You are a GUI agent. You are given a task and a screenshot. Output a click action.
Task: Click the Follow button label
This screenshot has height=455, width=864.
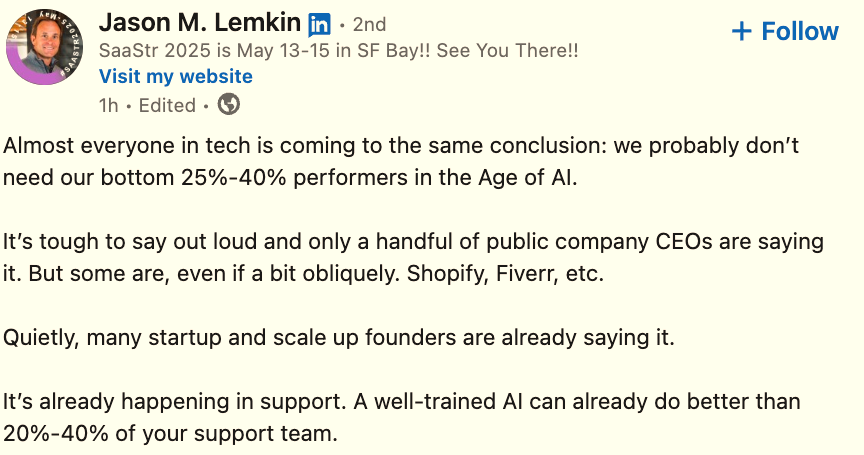800,31
